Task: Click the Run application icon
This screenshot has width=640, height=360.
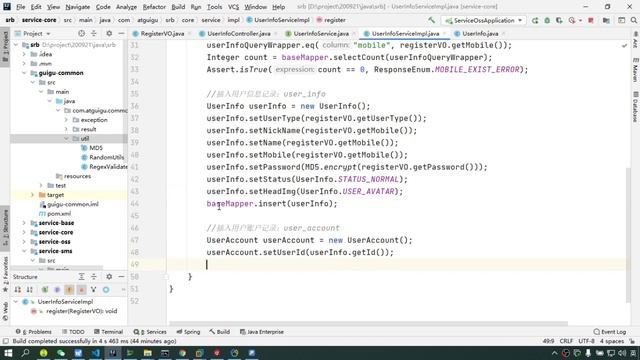Action: 535,20
